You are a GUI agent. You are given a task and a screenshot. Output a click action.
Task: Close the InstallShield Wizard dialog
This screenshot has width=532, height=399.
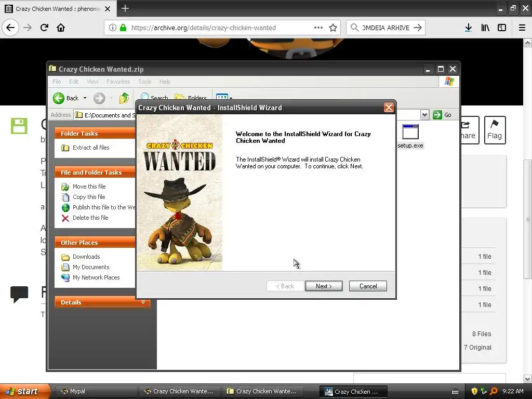(389, 108)
